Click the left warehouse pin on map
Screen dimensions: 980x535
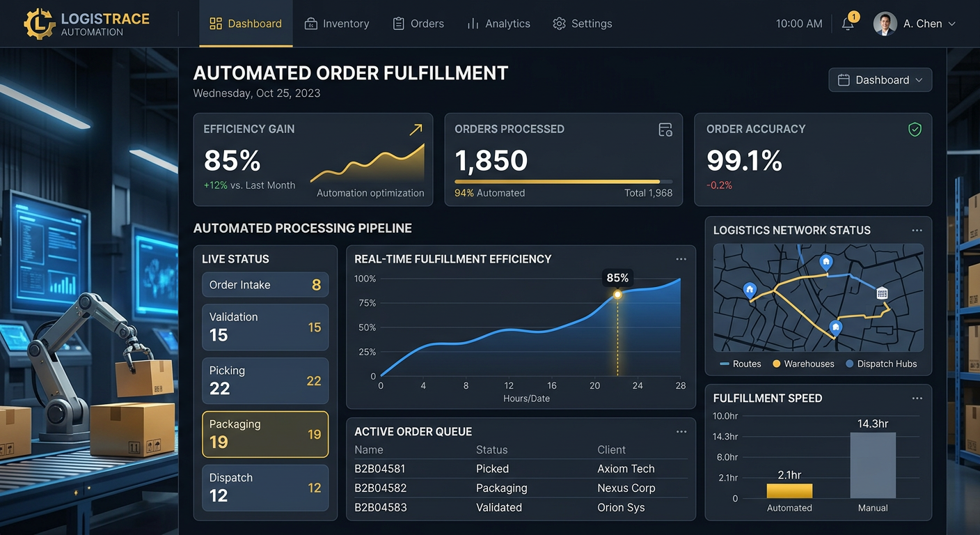[750, 290]
